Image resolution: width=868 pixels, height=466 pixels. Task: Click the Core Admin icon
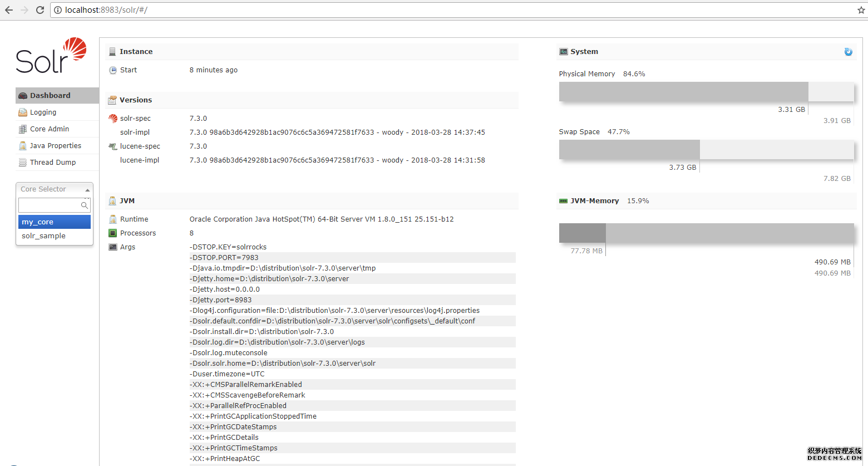pyautogui.click(x=23, y=129)
